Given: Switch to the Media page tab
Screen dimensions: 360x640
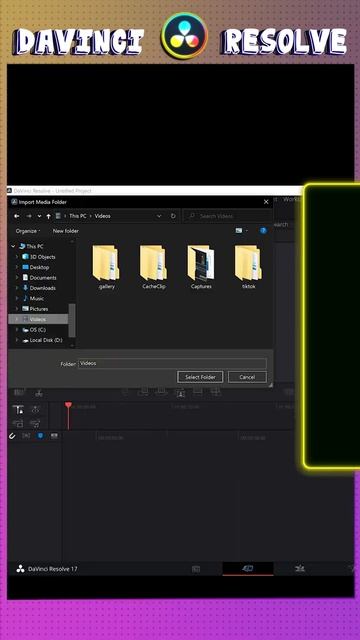Looking at the screenshot, I should [x=196, y=569].
